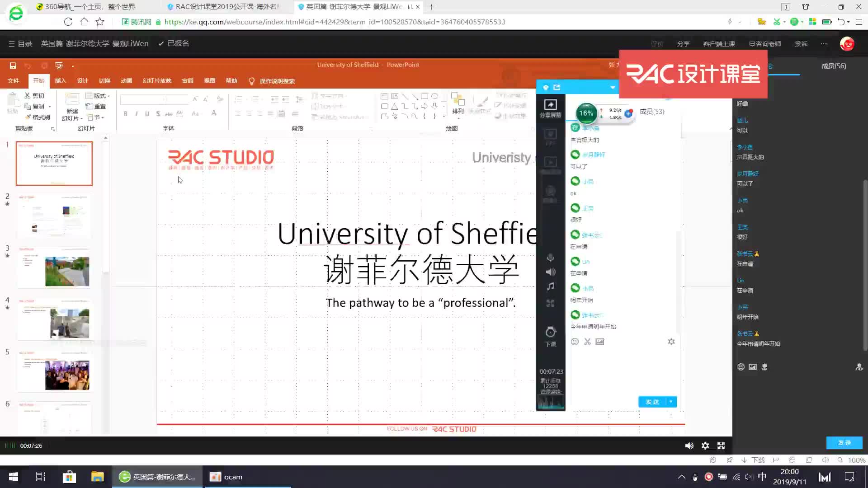Insert emoji in the popup chat window
868x488 pixels.
click(575, 342)
